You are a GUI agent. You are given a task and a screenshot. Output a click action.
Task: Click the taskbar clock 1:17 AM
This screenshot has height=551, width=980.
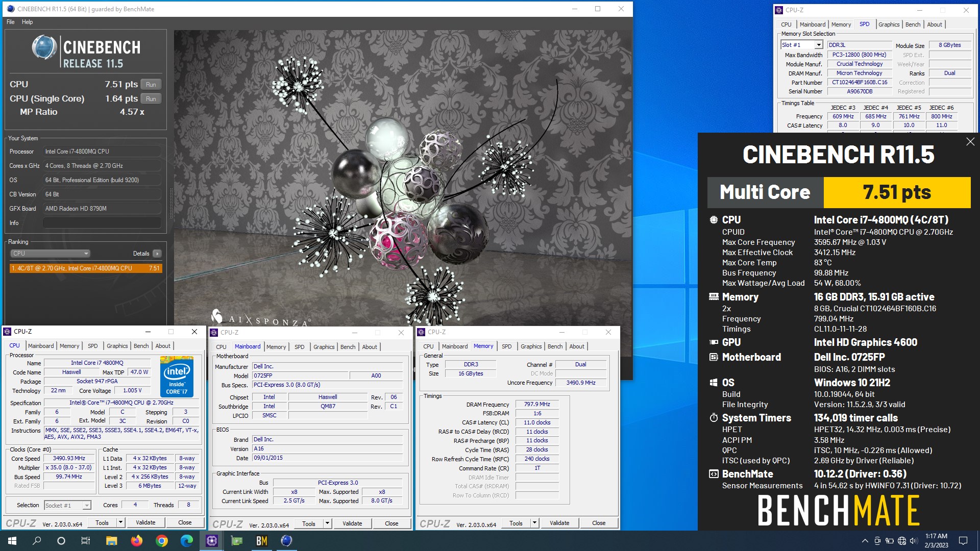[936, 536]
